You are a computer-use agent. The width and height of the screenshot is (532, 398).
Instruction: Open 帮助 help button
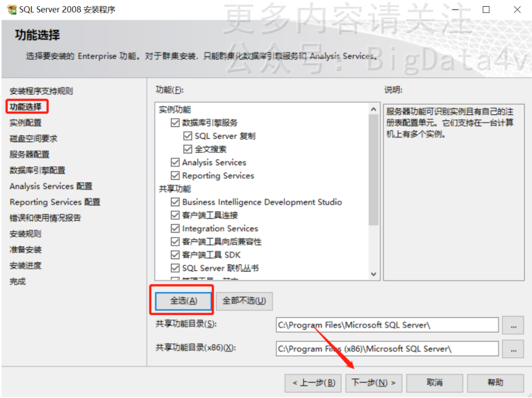coord(495,383)
